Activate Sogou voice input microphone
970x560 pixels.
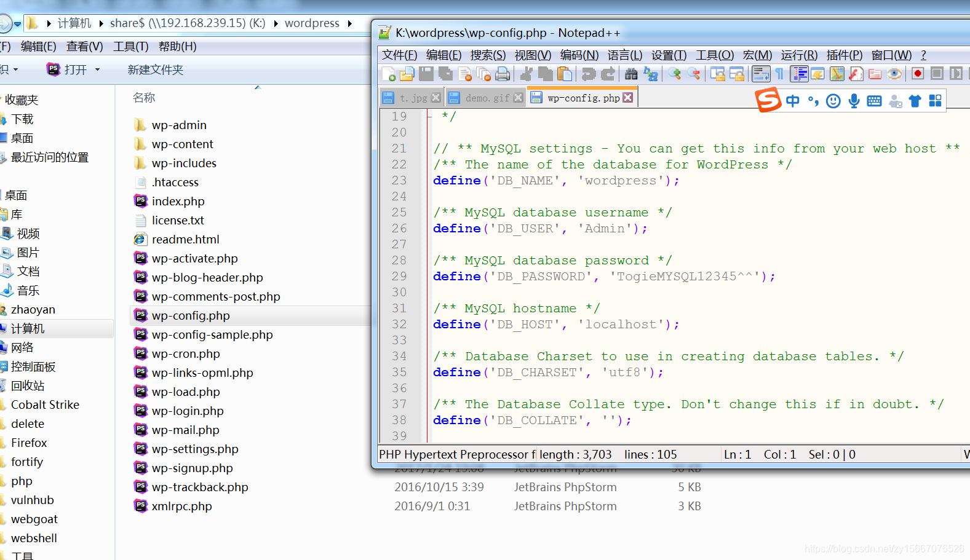[x=854, y=101]
